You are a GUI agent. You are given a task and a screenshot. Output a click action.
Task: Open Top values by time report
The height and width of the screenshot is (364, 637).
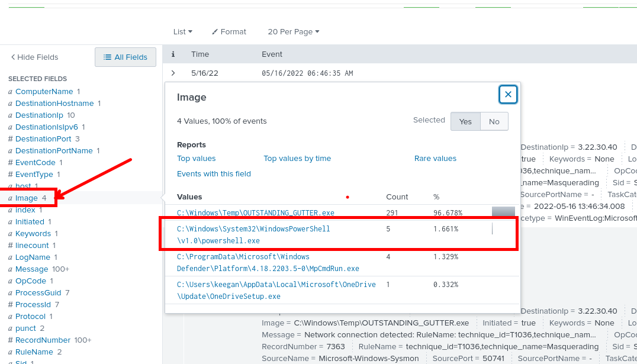click(297, 159)
